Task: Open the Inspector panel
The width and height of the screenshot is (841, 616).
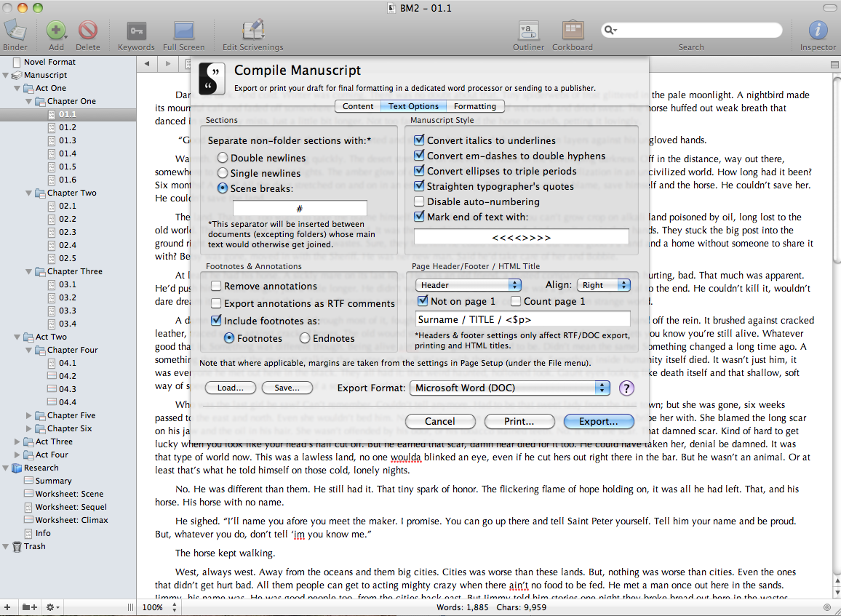Action: pyautogui.click(x=818, y=31)
